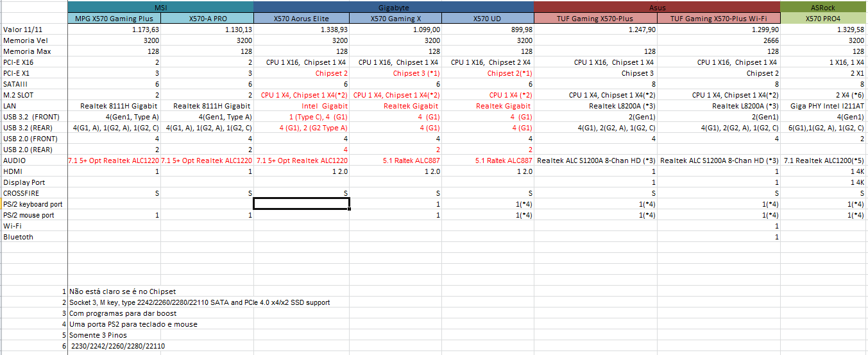Click footnote 'Não está claro se é no Chipset'
Screen dimensions: 868x355
(x=121, y=291)
